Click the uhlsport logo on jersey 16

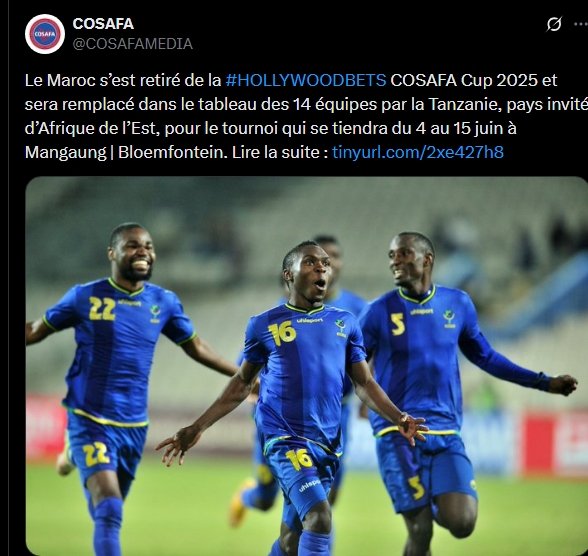point(309,321)
